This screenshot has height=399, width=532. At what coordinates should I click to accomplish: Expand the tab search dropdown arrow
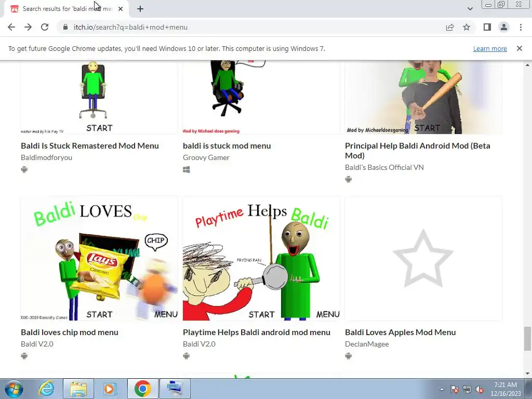click(470, 9)
